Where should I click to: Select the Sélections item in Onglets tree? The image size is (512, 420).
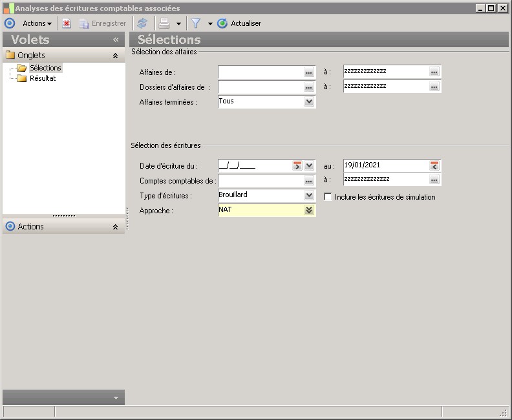(x=45, y=68)
